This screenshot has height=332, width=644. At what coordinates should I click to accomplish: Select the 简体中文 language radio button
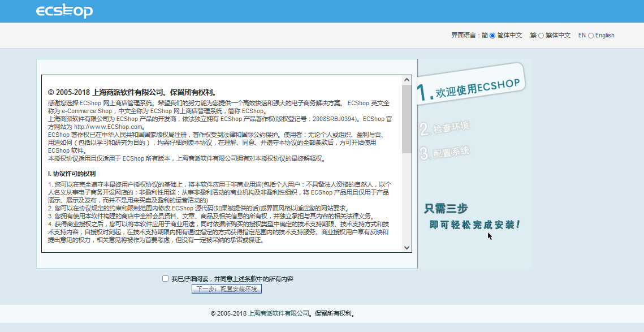tap(491, 35)
